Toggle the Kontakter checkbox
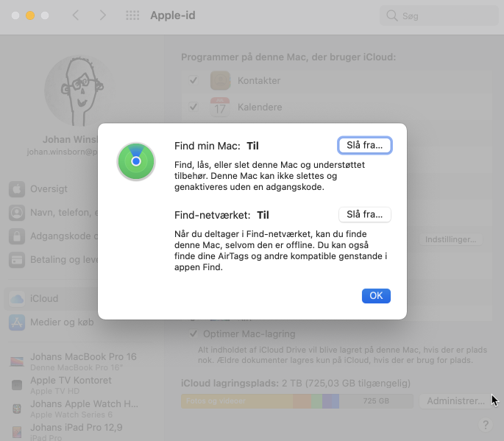The height and width of the screenshot is (441, 504). click(194, 80)
